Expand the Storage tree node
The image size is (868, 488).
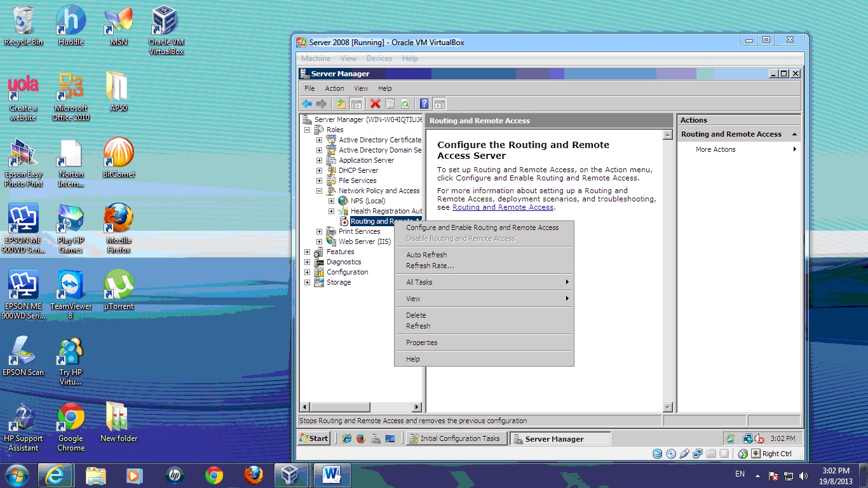[x=308, y=282]
